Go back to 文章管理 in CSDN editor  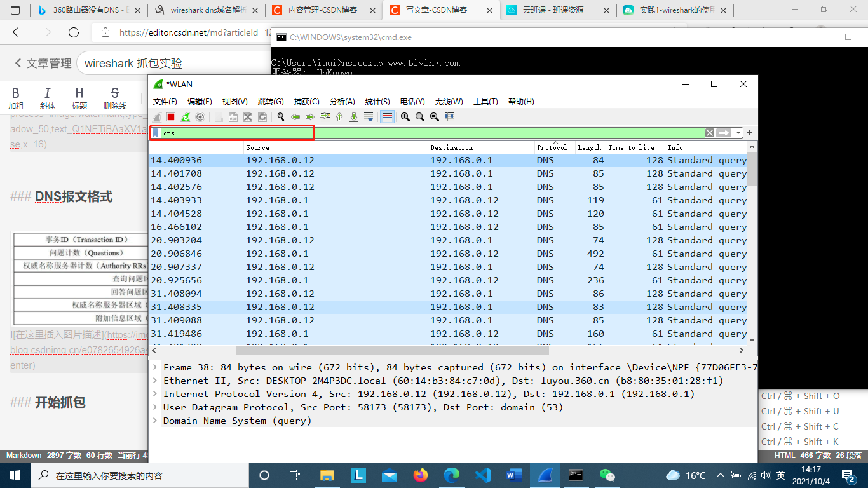click(43, 64)
